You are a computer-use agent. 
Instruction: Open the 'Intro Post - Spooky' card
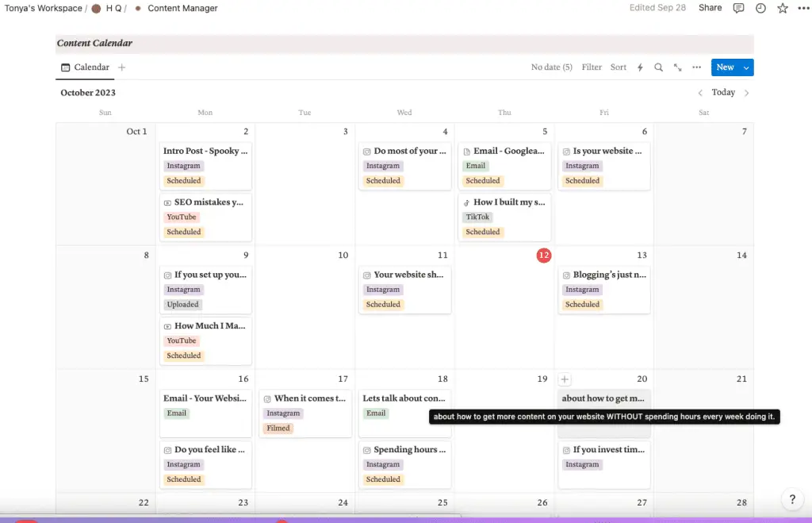coord(205,166)
